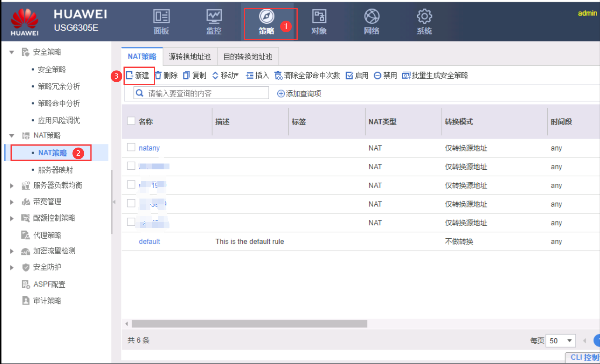Image resolution: width=600 pixels, height=364 pixels.
Task: Open the default rule link
Action: (x=149, y=241)
